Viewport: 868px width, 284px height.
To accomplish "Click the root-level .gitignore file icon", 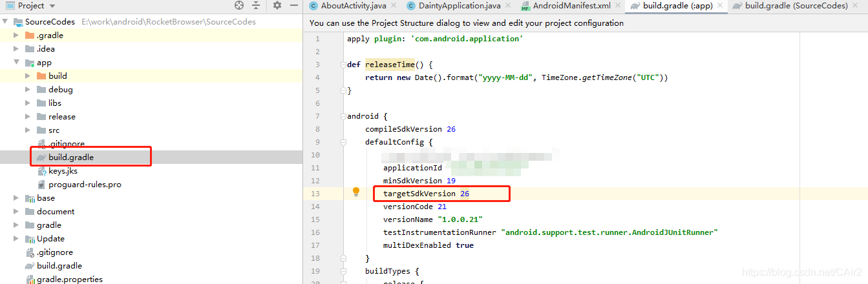I will (30, 252).
